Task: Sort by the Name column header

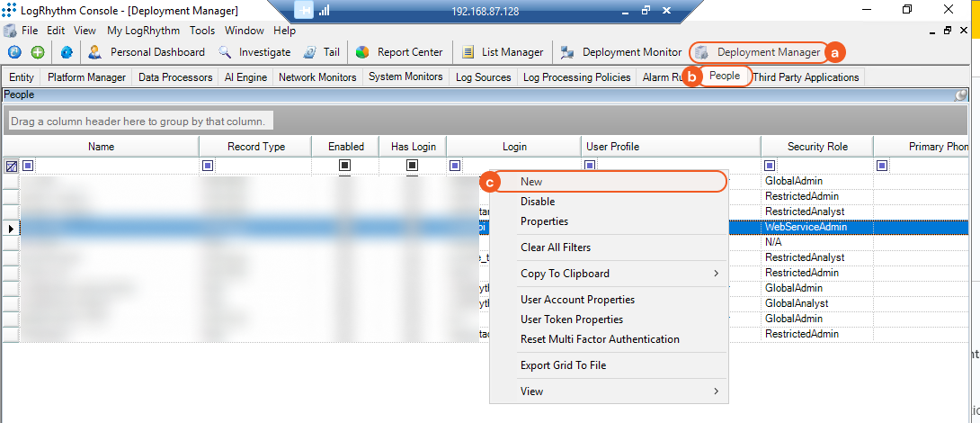Action: 101,147
